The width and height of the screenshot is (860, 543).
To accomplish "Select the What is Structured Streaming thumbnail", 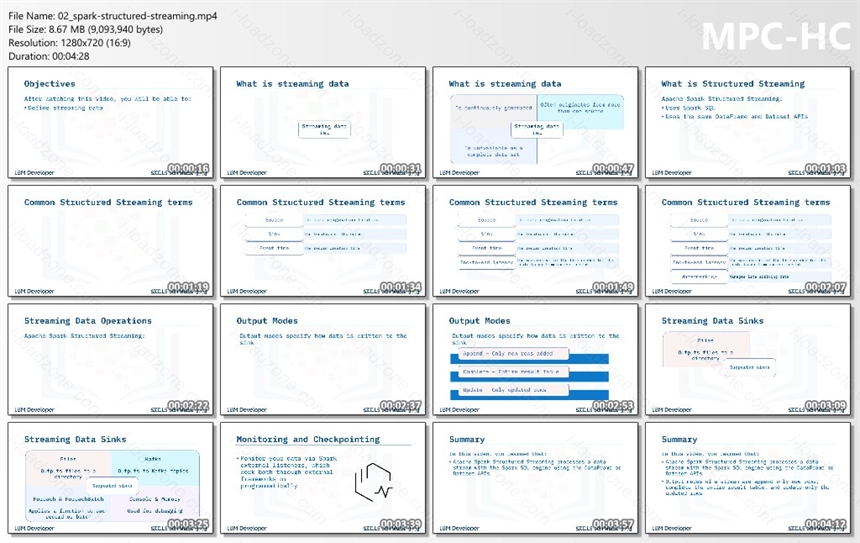I will pyautogui.click(x=748, y=122).
